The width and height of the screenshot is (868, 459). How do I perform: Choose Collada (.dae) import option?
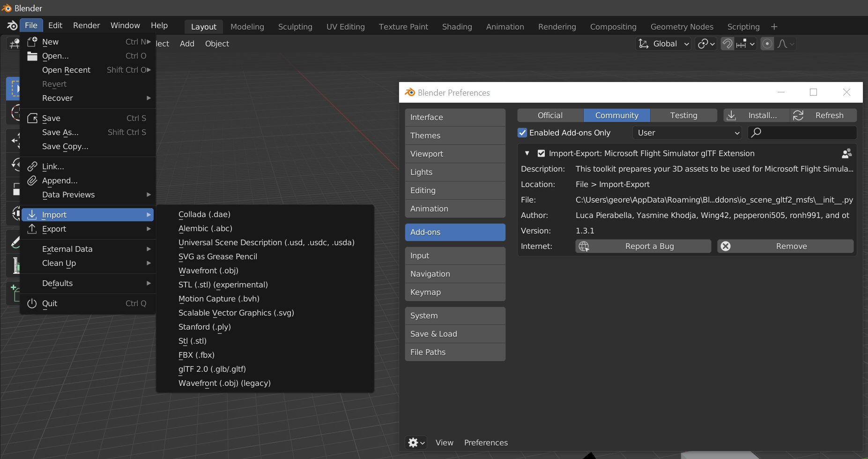coord(265,214)
